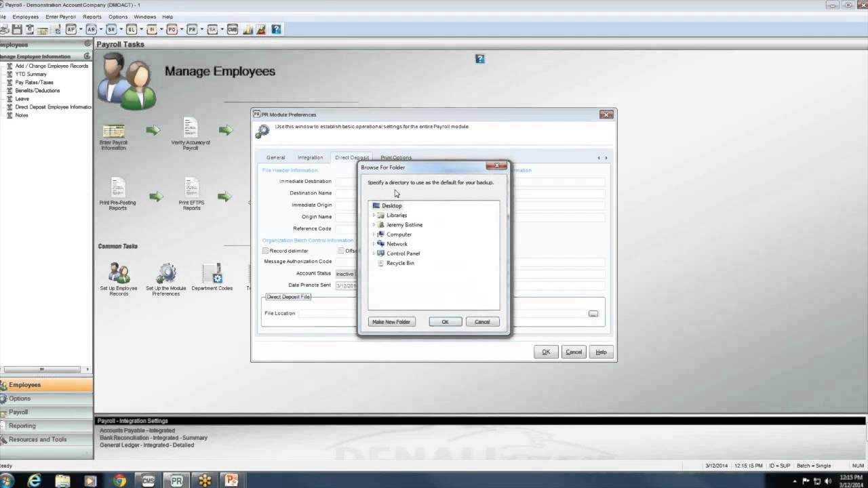Image resolution: width=868 pixels, height=488 pixels.
Task: Select Recycle Bin in the folder tree
Action: [400, 263]
